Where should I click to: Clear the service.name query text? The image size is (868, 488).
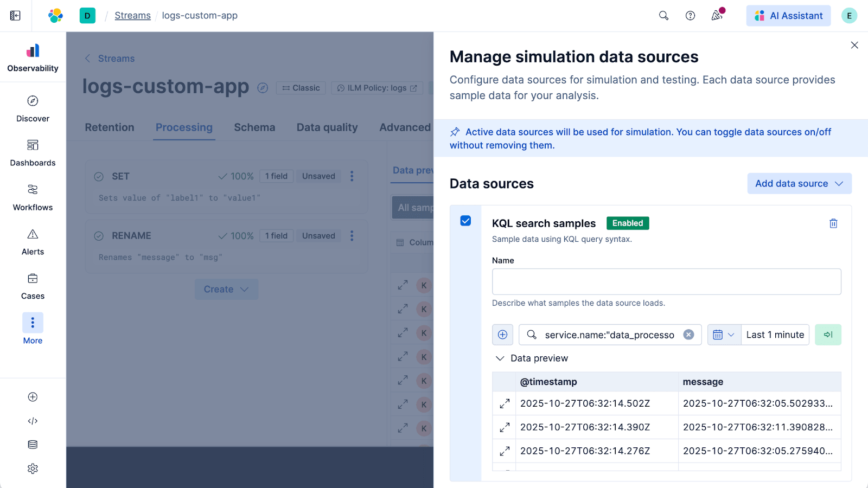coord(688,335)
